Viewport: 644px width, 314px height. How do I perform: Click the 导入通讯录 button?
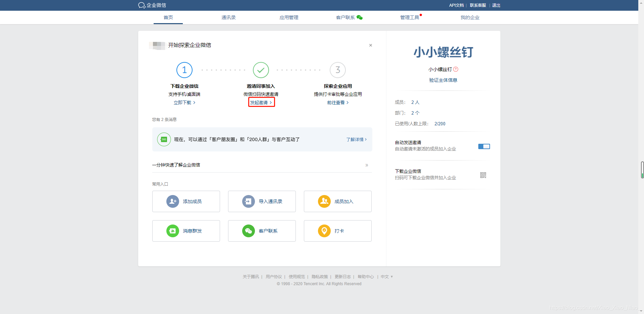pyautogui.click(x=262, y=201)
